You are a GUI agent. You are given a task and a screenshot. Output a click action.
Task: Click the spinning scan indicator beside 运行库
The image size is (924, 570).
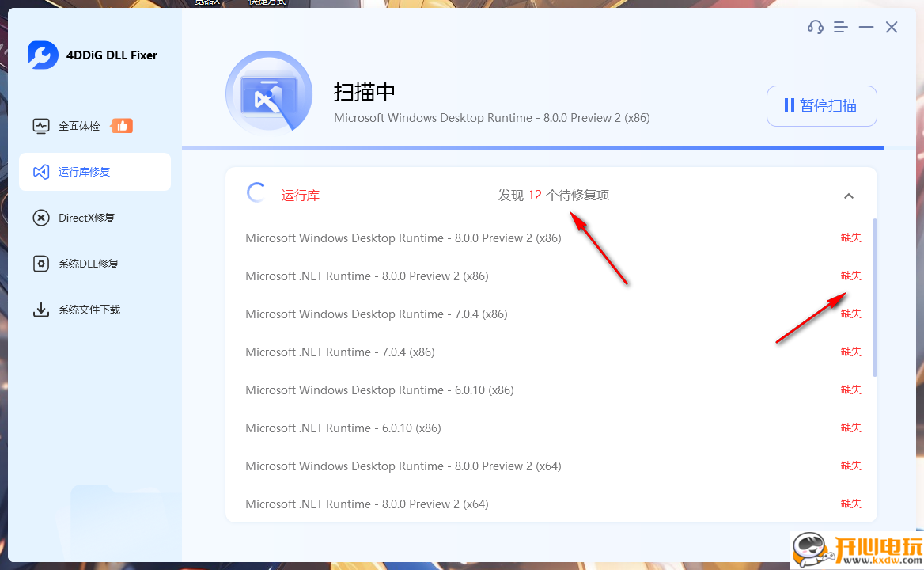pos(256,192)
